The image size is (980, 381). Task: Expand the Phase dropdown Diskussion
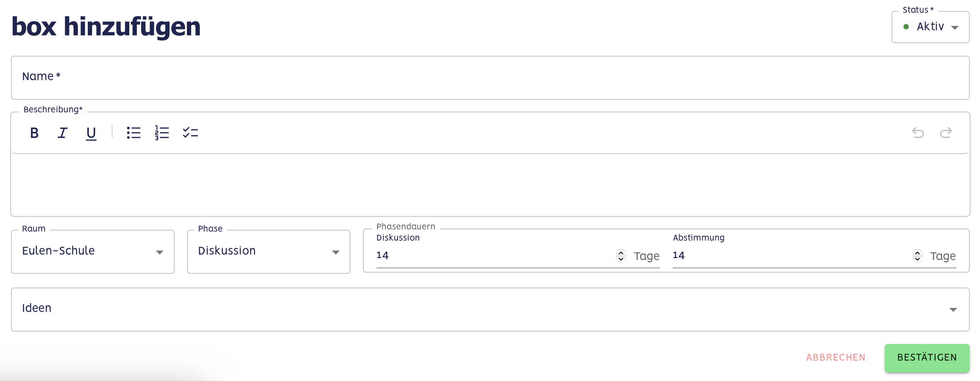(269, 251)
